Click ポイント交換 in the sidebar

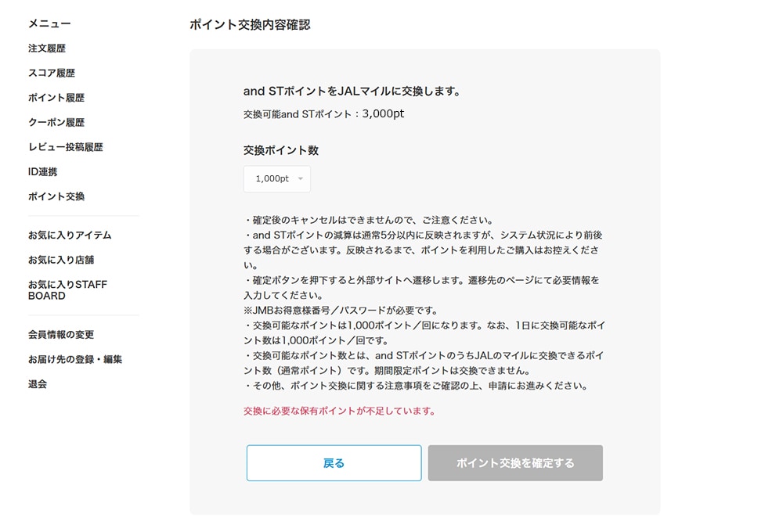coord(56,196)
